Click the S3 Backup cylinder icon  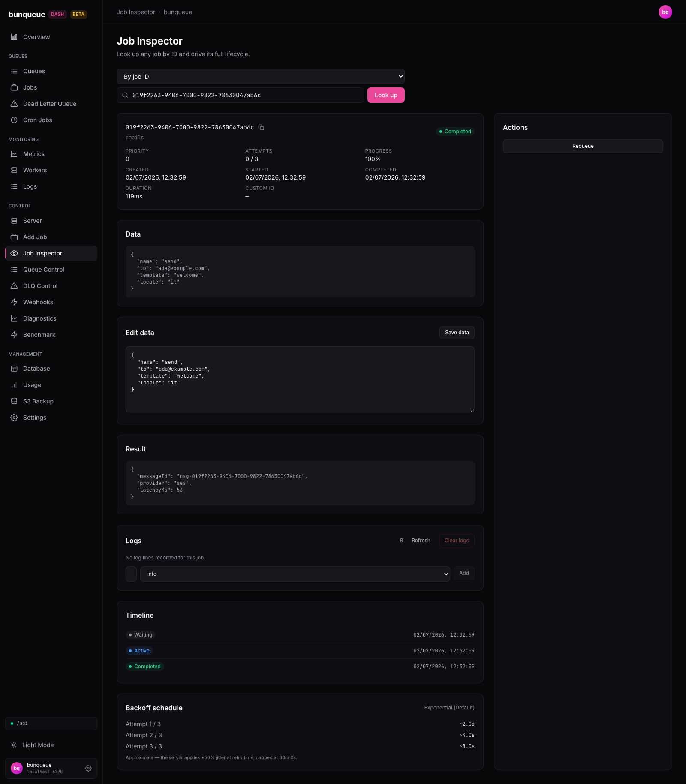pos(14,401)
